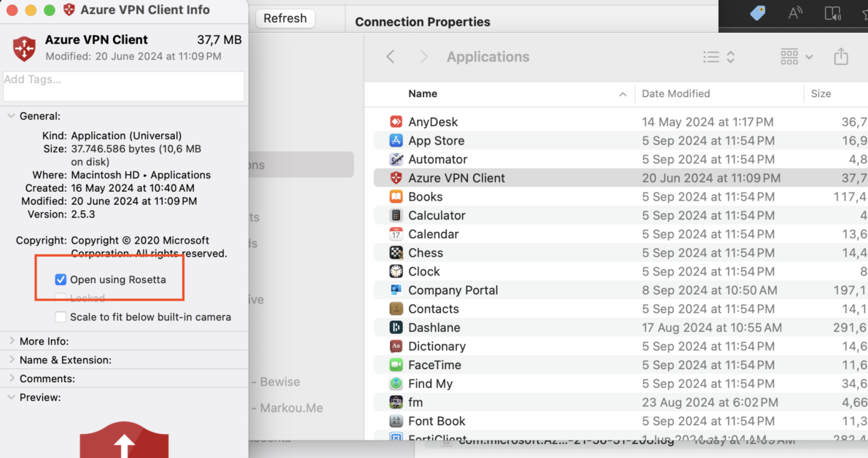The height and width of the screenshot is (458, 868).
Task: Sort by Size column header
Action: (821, 93)
